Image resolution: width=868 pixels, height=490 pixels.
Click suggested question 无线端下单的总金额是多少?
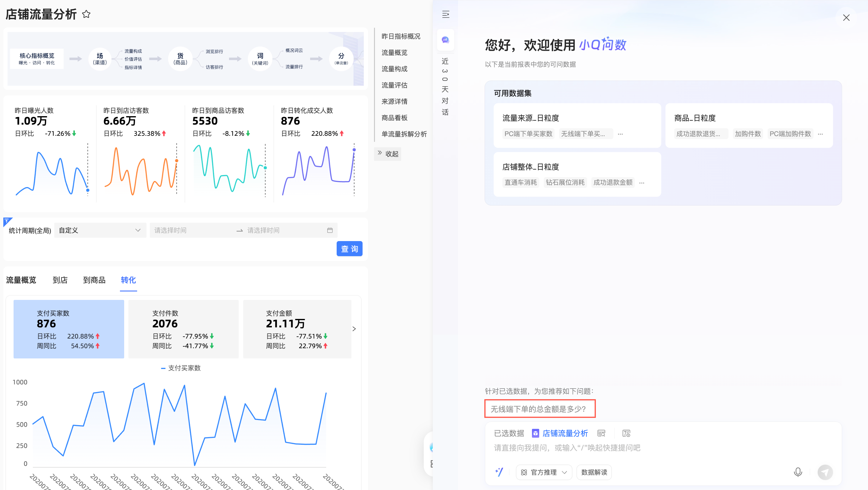[x=539, y=409]
